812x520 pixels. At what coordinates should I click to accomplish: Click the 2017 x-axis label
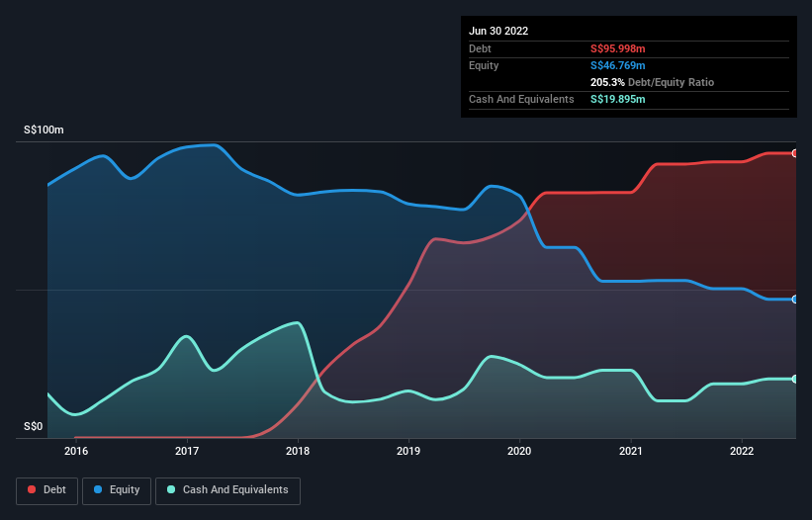tap(187, 451)
